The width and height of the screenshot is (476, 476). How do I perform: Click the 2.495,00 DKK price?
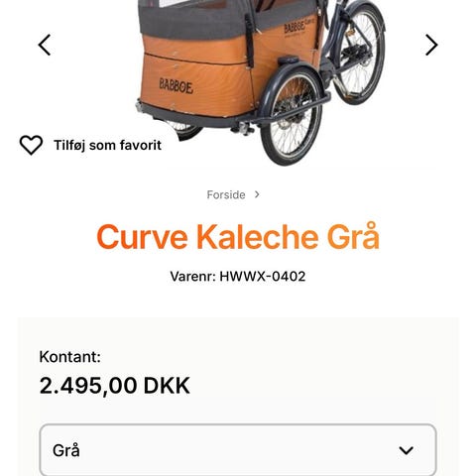(x=115, y=386)
